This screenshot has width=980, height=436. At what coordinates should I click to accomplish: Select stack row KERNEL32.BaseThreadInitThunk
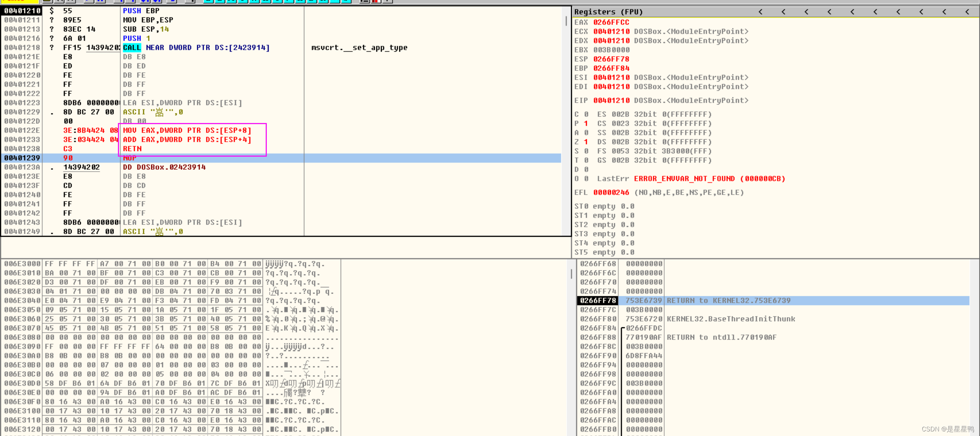730,319
